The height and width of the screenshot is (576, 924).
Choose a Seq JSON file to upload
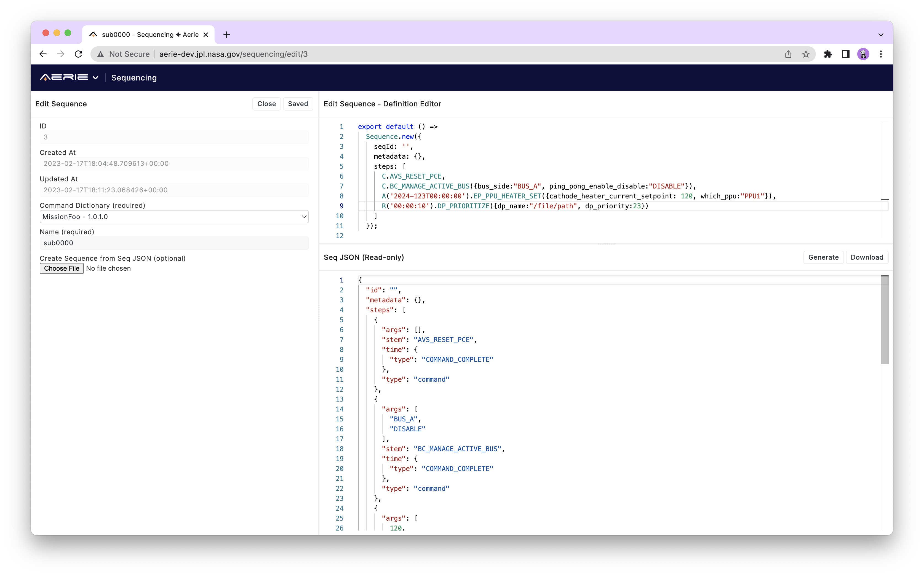(62, 268)
